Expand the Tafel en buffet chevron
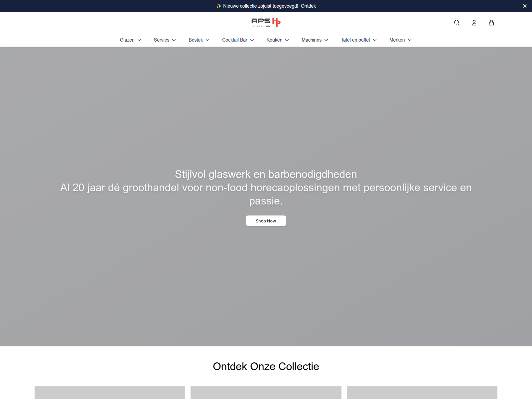 click(x=375, y=40)
